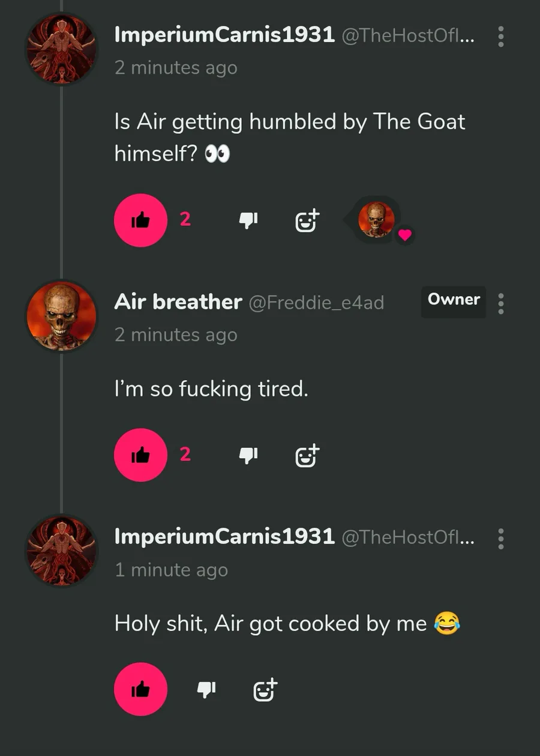
Task: Open options menu for first ImperiumCarnis1931 comment
Action: click(501, 37)
